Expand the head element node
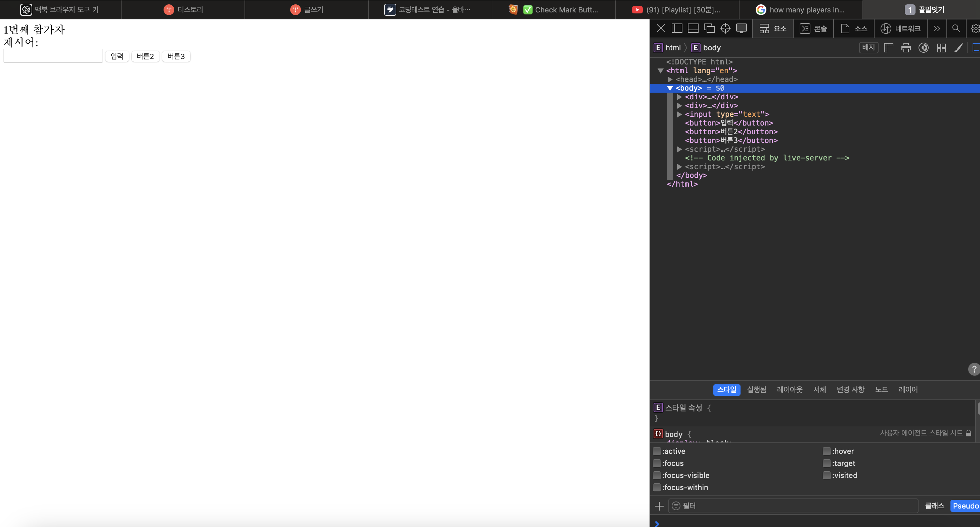The image size is (980, 527). click(x=670, y=80)
